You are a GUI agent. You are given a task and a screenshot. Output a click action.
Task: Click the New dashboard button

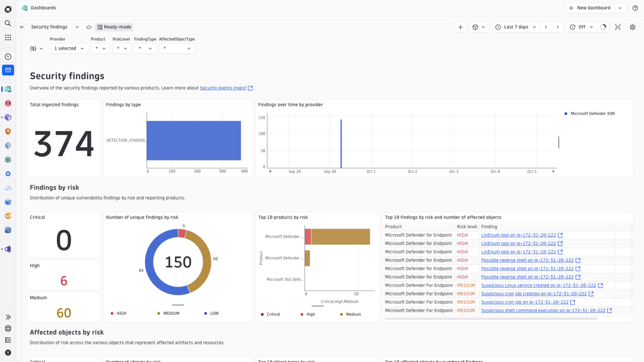click(590, 8)
